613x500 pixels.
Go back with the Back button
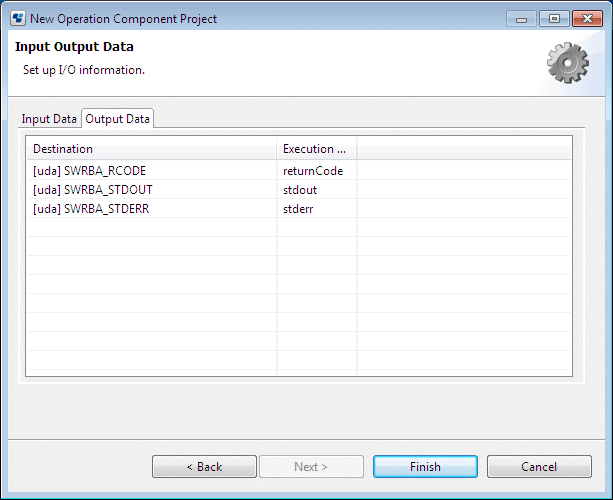[204, 466]
